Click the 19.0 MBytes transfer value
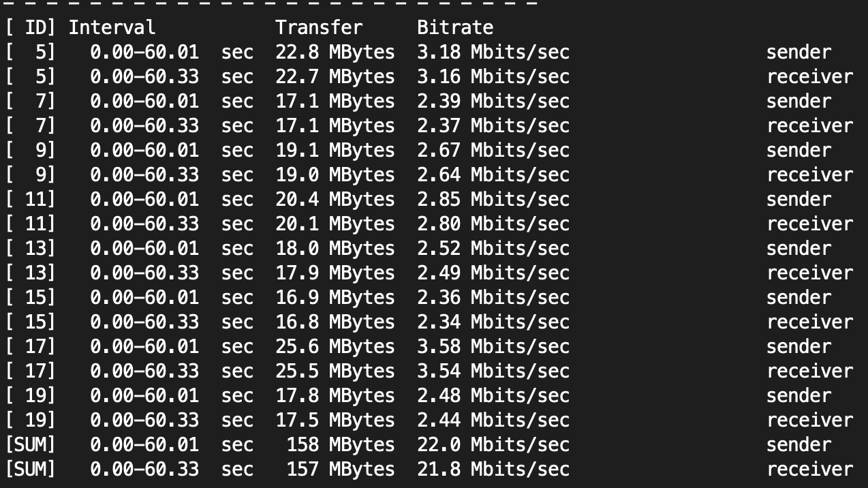Viewport: 868px width, 488px height. pos(335,175)
